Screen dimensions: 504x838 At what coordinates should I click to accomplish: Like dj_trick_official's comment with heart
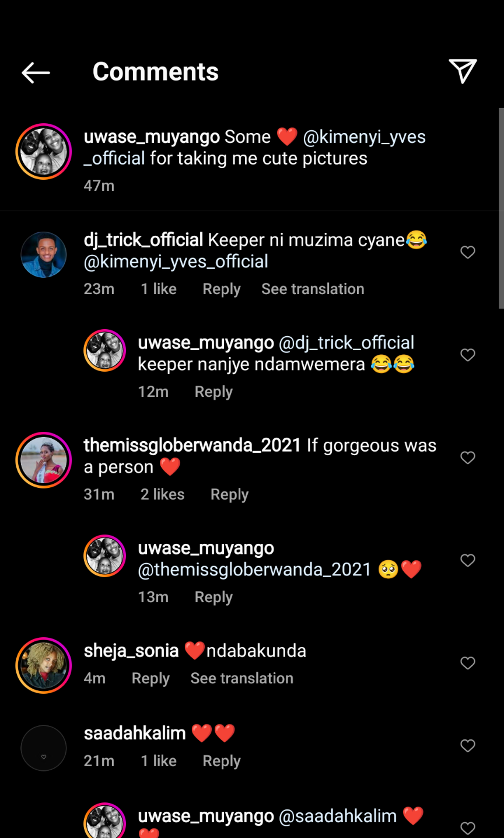tap(468, 252)
